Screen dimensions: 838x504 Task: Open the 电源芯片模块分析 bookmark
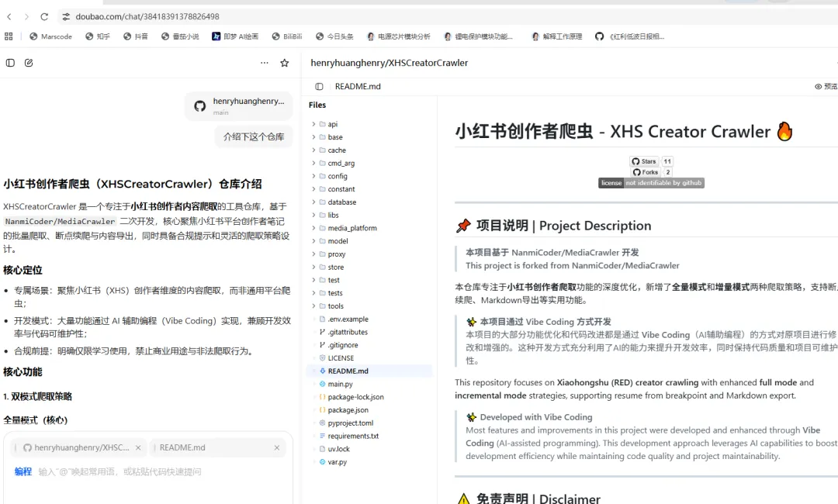[x=399, y=36]
